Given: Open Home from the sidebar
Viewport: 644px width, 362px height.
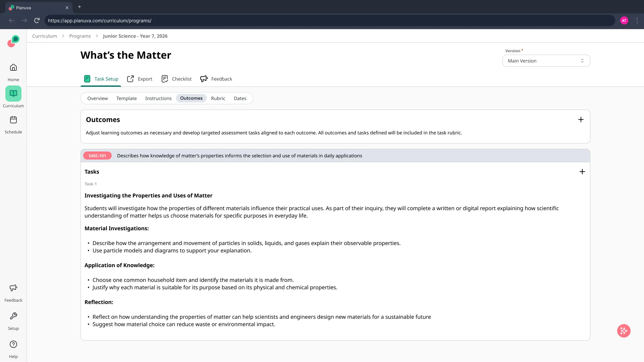Looking at the screenshot, I should (13, 68).
